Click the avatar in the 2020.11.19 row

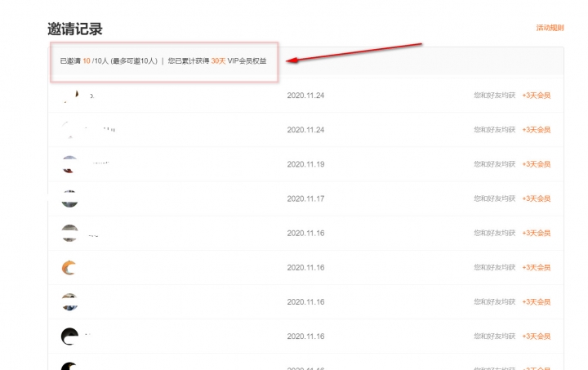[x=69, y=164]
